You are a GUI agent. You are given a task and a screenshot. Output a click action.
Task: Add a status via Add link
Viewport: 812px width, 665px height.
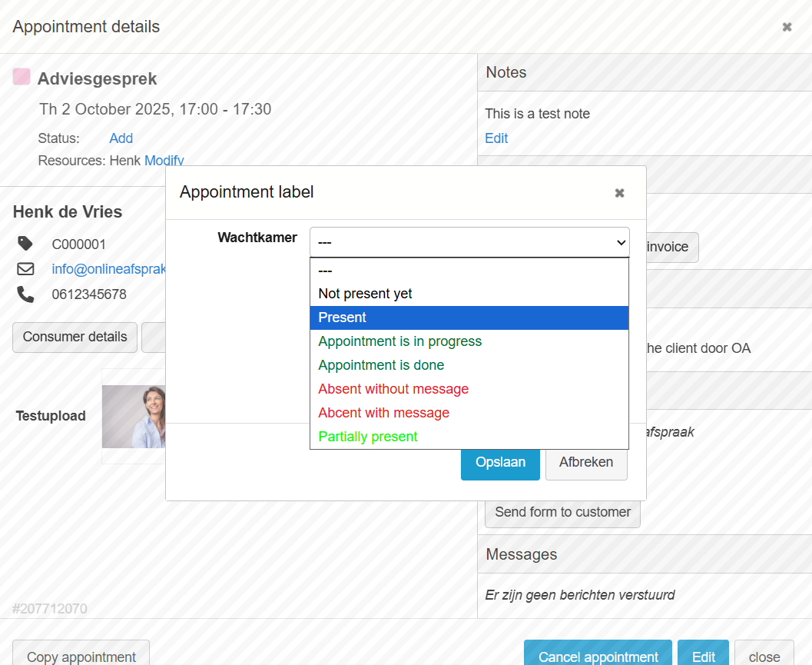[121, 138]
